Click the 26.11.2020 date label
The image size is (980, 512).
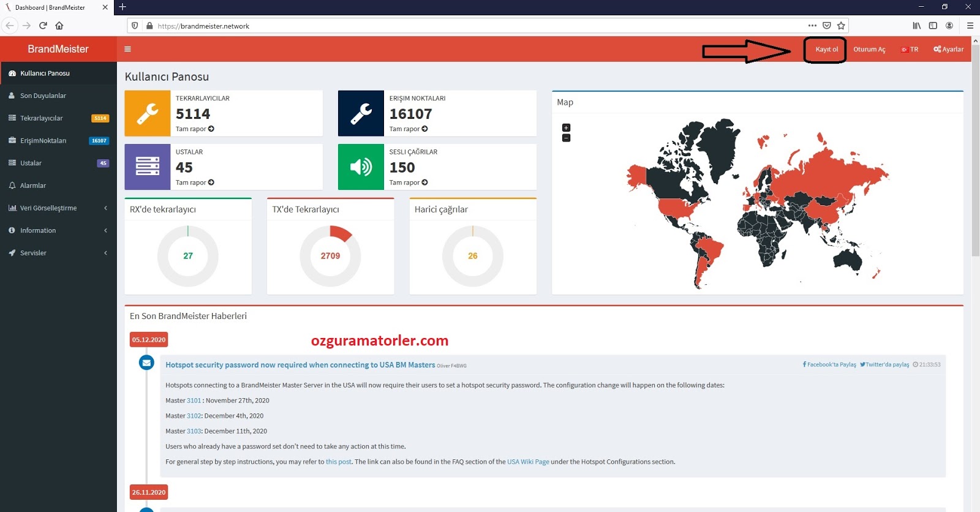149,492
